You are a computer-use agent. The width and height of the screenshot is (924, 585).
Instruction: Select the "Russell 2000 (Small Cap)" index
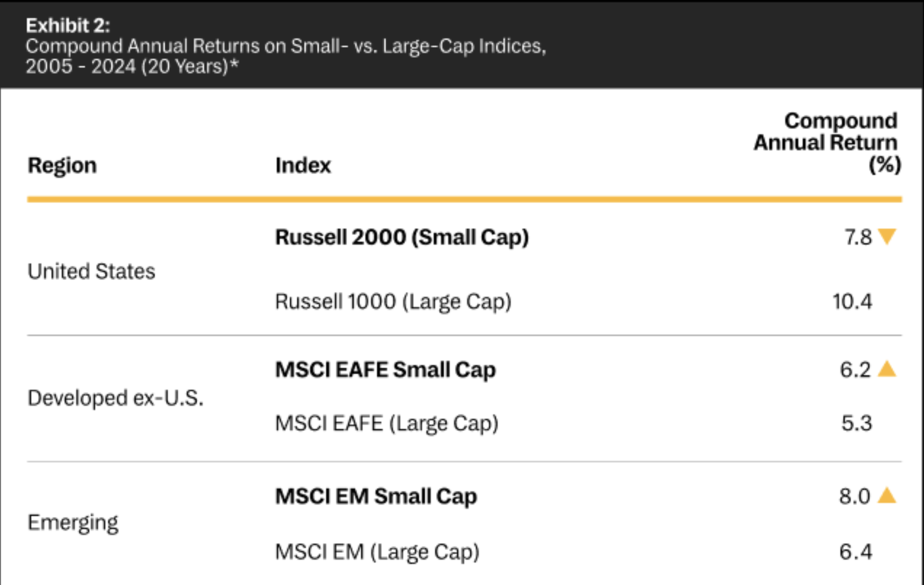point(402,237)
